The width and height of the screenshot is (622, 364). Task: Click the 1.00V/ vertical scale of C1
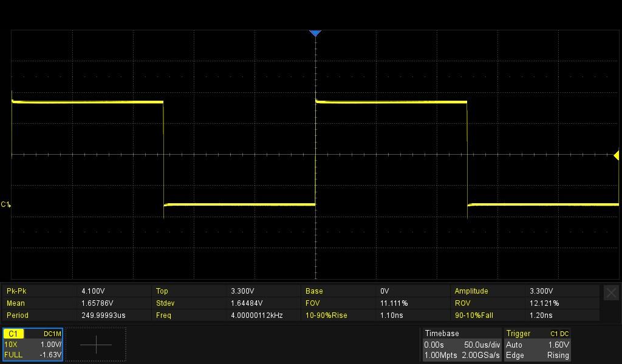pos(51,345)
